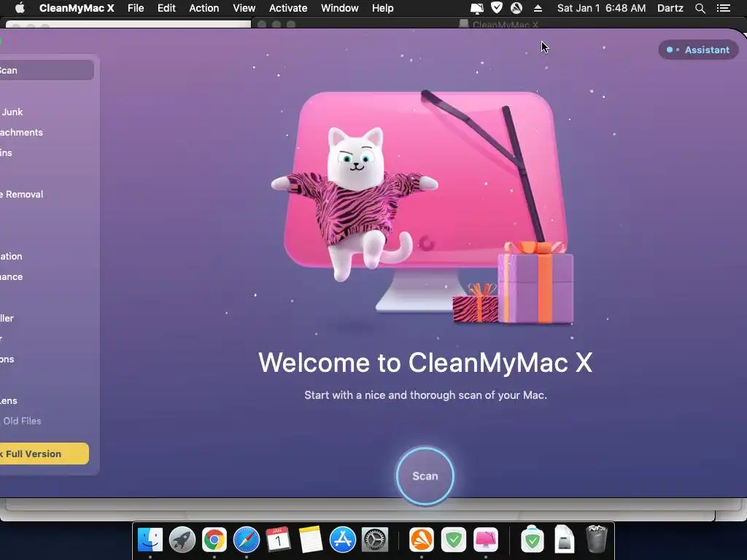Open the Notification Center list icon
Viewport: 747px width, 560px height.
pos(724,8)
